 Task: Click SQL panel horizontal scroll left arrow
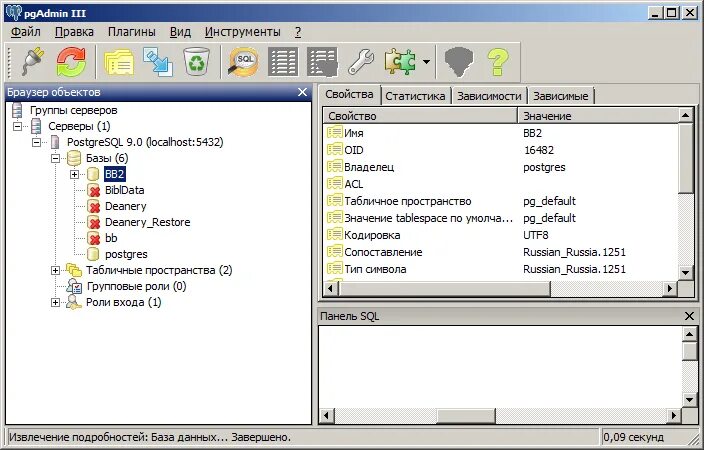(327, 415)
